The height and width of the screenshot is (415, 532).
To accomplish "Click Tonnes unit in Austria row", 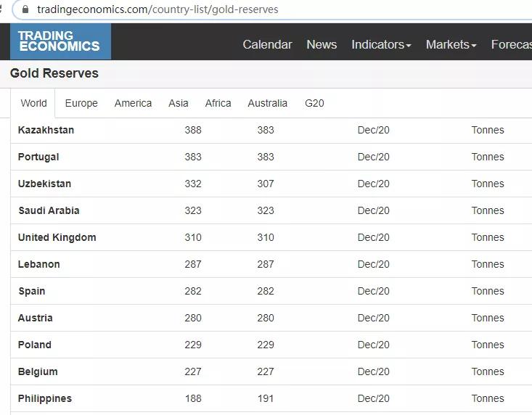I will (x=488, y=318).
